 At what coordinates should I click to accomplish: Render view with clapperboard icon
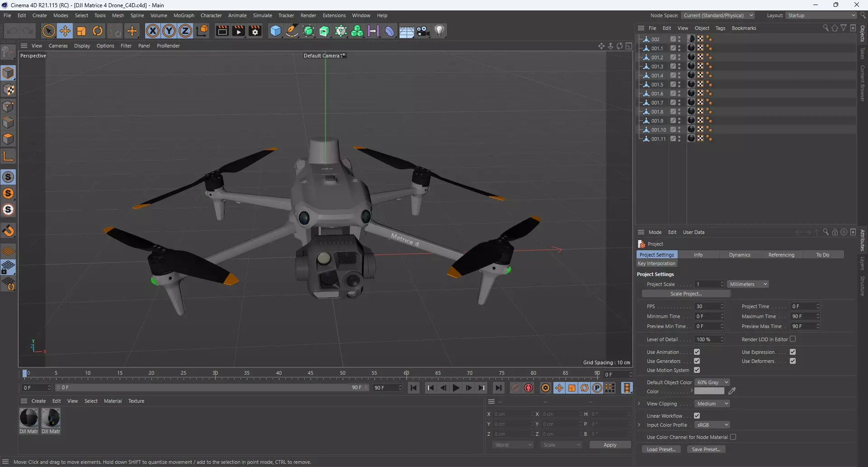[x=222, y=31]
